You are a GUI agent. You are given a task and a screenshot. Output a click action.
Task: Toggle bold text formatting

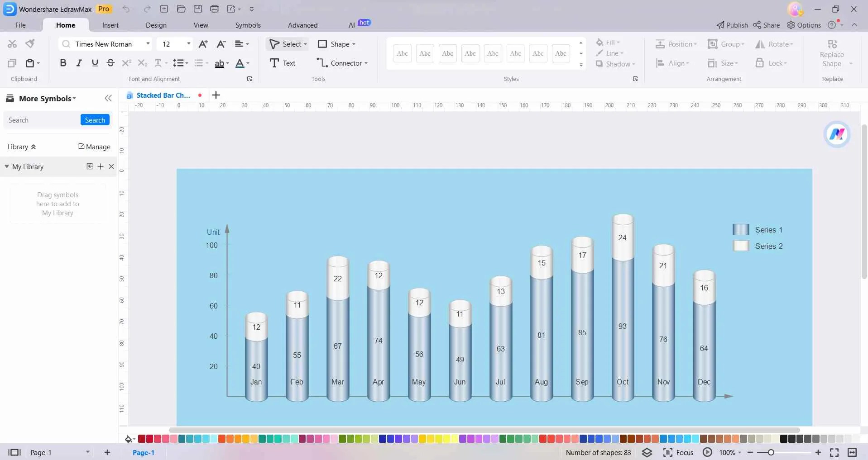[x=63, y=63]
